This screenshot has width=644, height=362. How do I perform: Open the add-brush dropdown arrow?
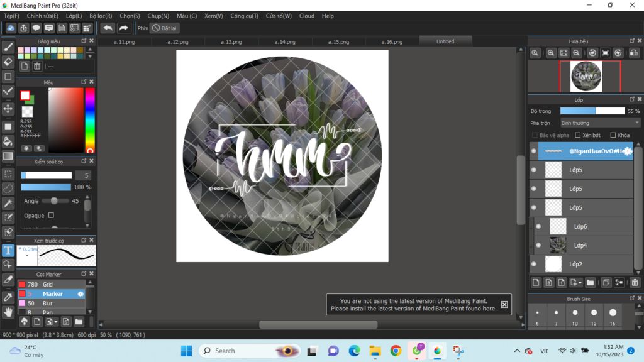pos(56,321)
